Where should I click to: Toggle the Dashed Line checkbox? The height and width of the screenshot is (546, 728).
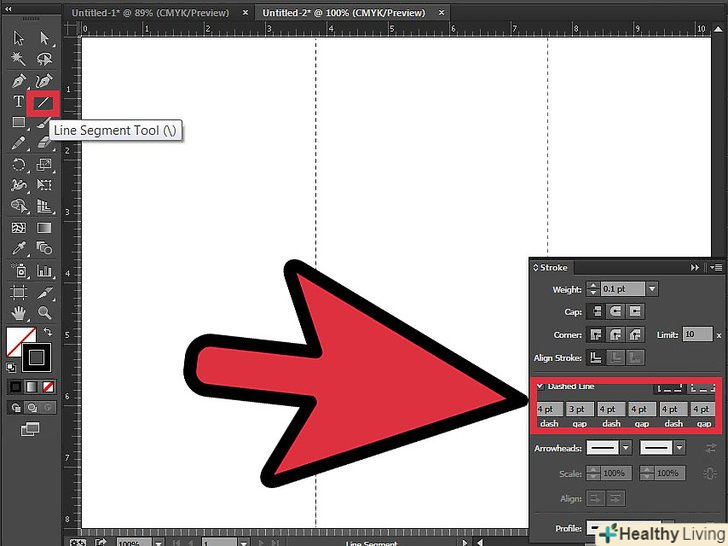coord(540,386)
